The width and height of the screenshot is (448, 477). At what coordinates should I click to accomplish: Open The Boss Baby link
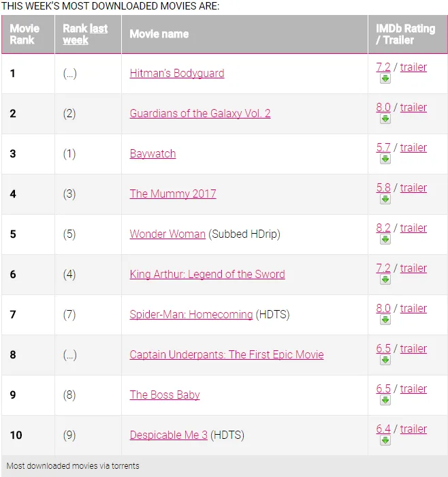click(165, 395)
